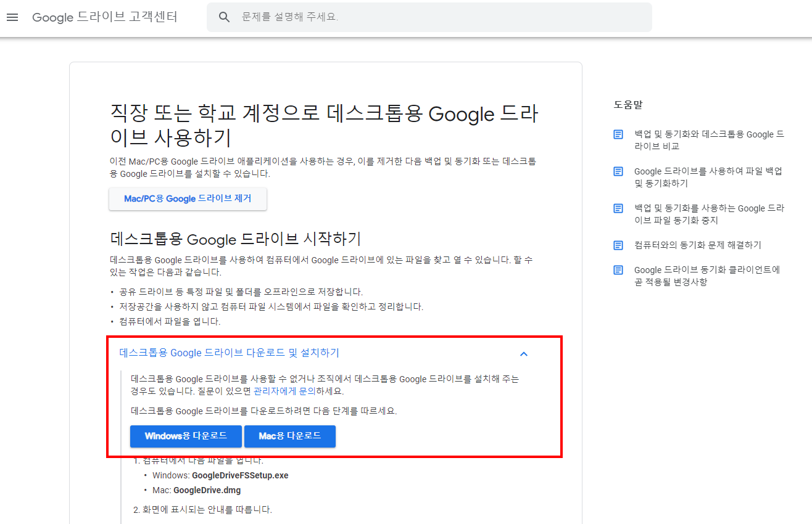Open Google 드라이브를 사용하여 파일 백업 및 동기화하기 article
812x524 pixels.
(708, 177)
